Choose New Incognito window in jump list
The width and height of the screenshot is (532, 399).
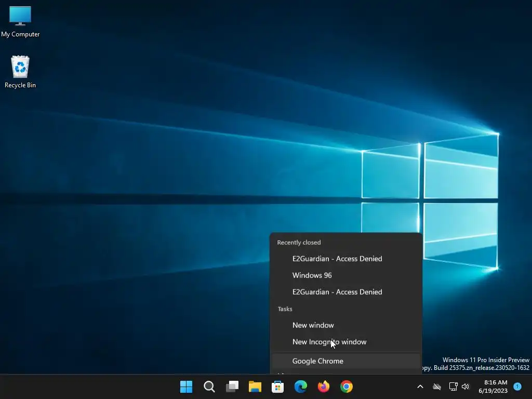click(346, 342)
